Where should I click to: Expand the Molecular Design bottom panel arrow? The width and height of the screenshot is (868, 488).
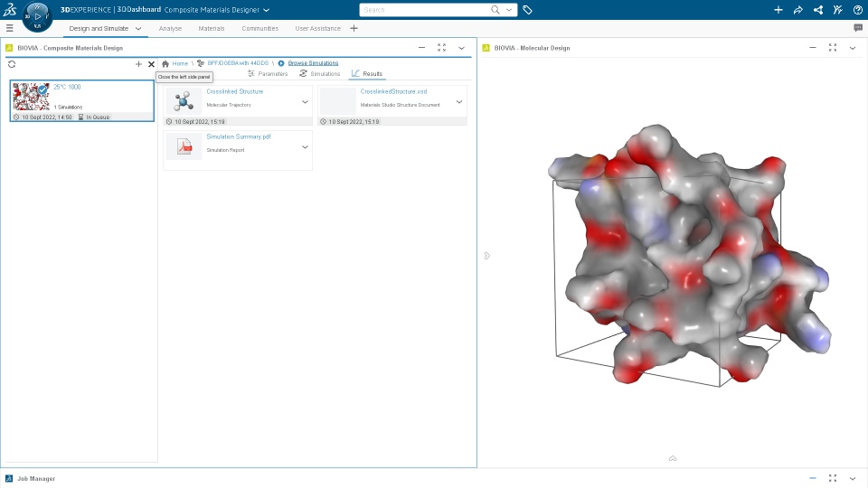(673, 458)
